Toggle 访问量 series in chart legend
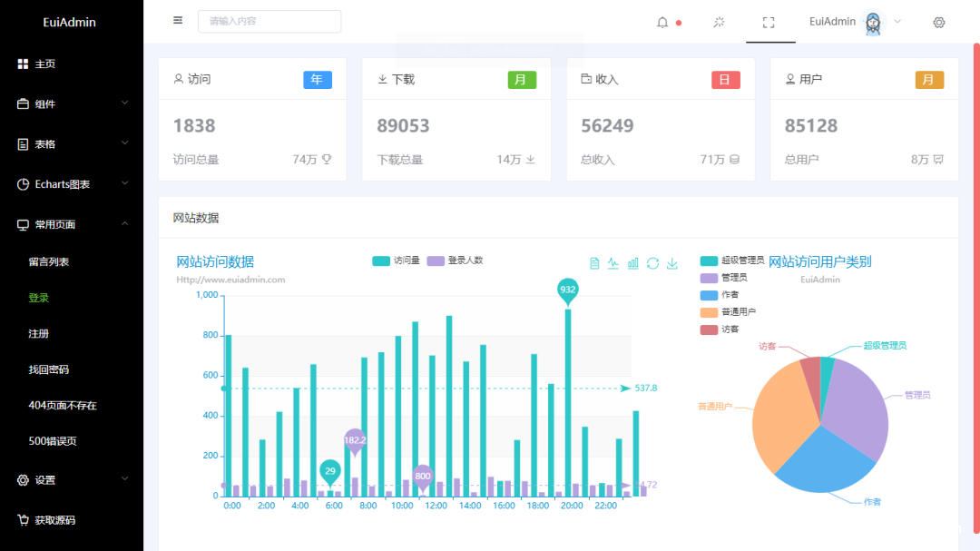 [x=396, y=261]
